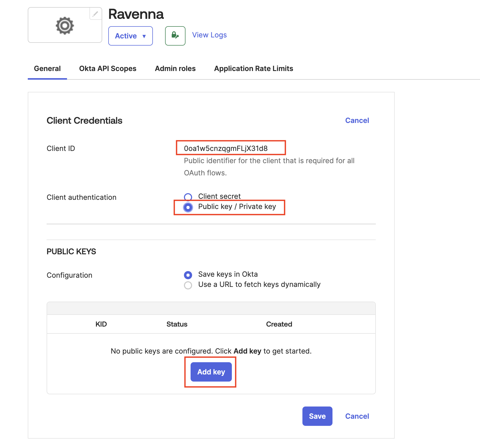The width and height of the screenshot is (480, 448).
Task: Click the Ravenna application title
Action: coord(136,14)
